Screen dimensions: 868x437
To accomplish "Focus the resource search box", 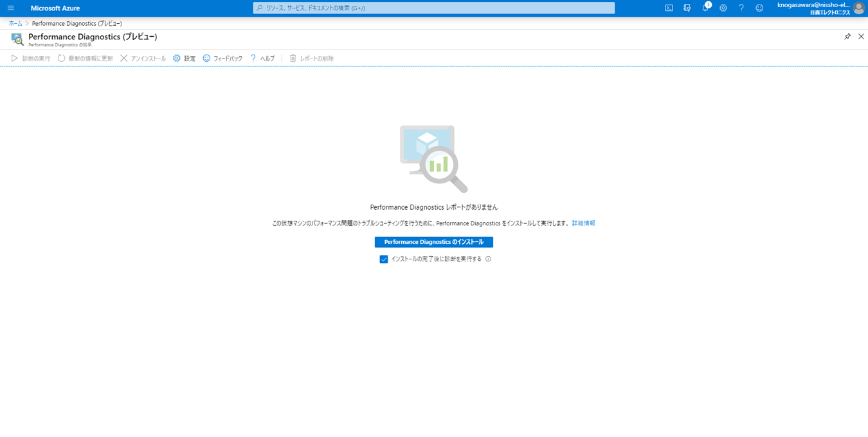I will coord(434,8).
